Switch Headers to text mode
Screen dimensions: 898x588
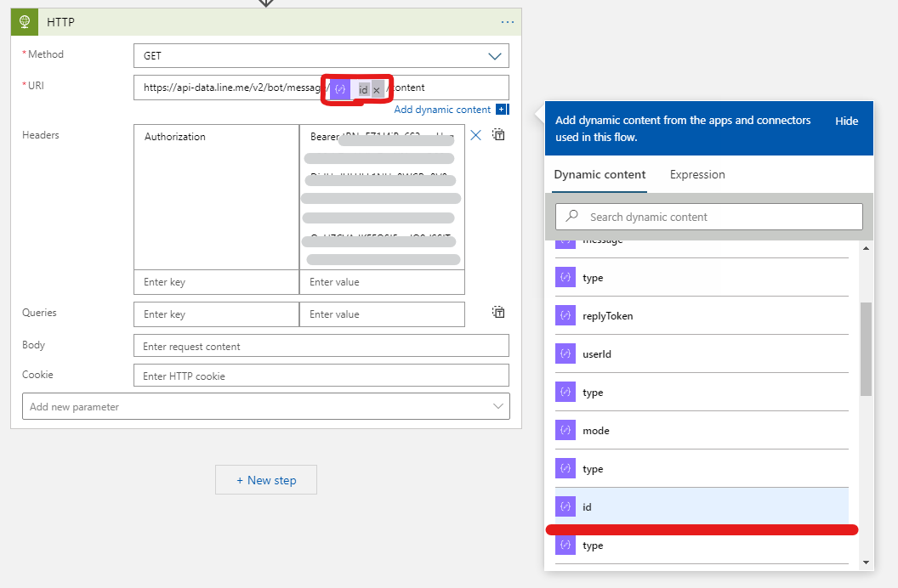tap(499, 135)
